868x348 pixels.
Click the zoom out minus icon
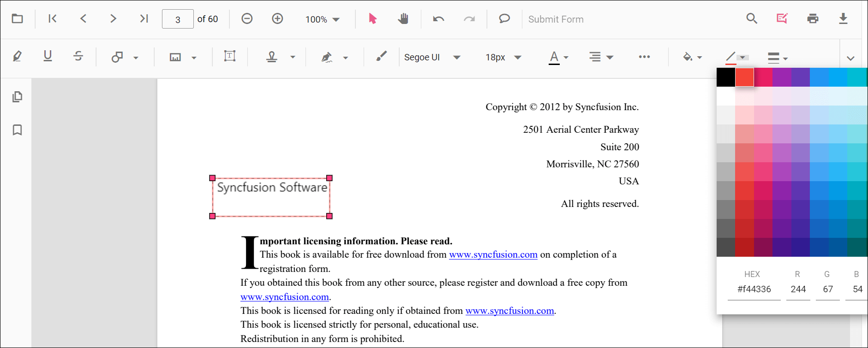click(247, 19)
